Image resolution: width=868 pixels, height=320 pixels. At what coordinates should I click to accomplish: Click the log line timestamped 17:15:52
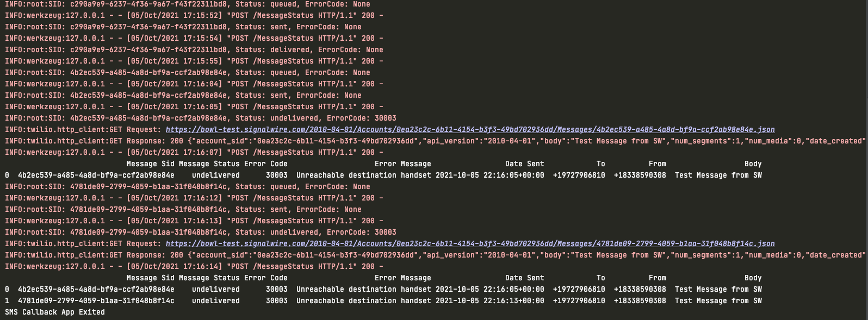(x=194, y=16)
